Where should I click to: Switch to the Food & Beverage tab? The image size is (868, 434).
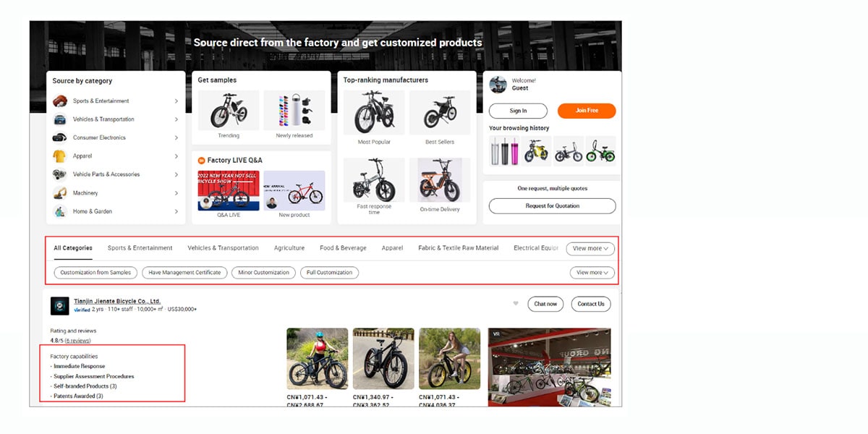[x=343, y=248]
